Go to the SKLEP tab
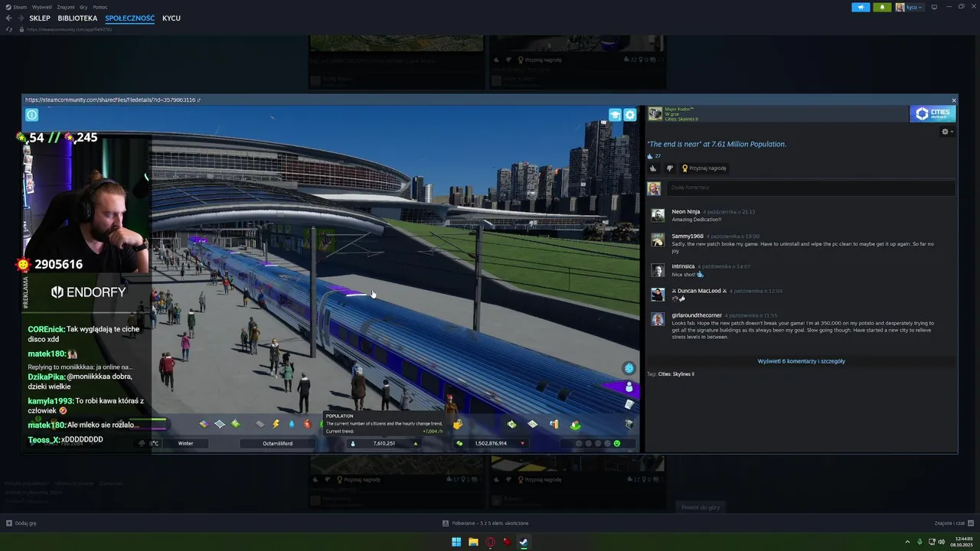This screenshot has width=980, height=551. coord(40,18)
